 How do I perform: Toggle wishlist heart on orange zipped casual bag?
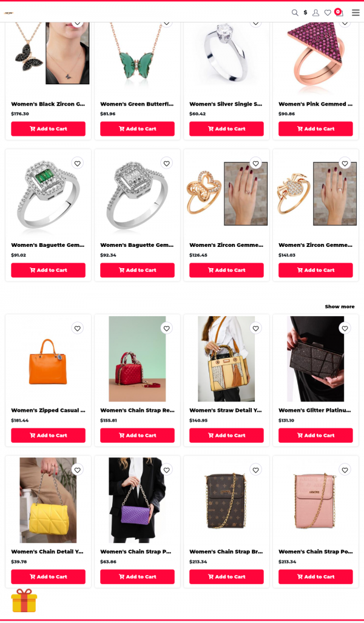coord(78,328)
